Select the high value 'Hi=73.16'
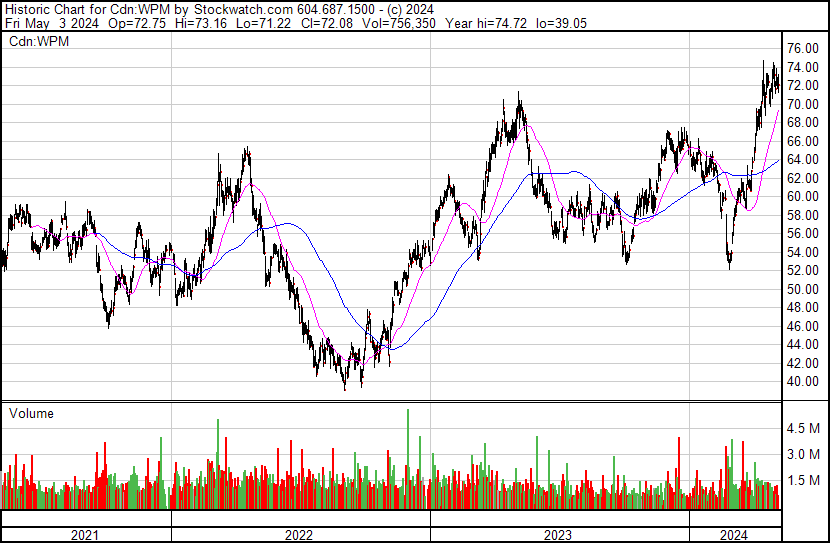The width and height of the screenshot is (830, 543). [200, 23]
